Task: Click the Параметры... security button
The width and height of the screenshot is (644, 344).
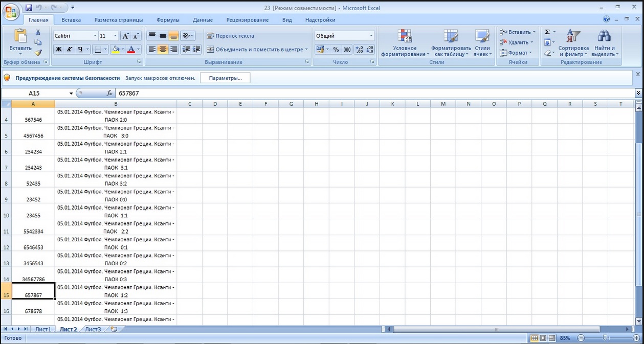Action: coord(225,78)
